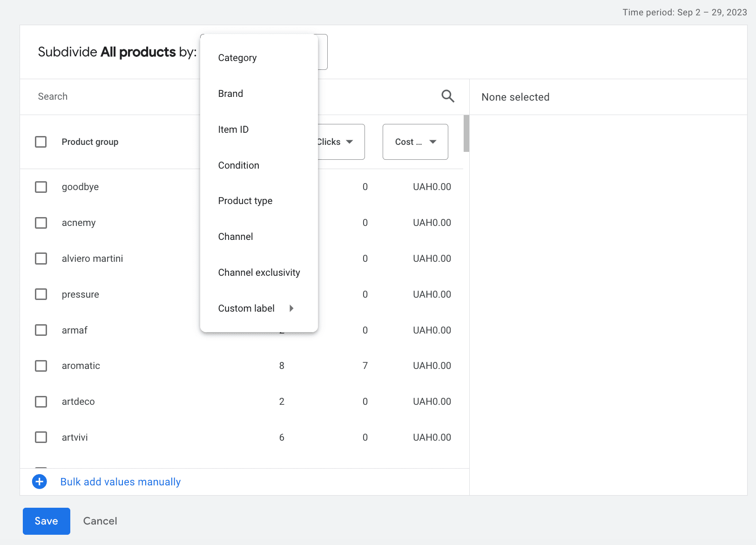Choose Category from the subdivide menu
Screen dimensions: 756x545
pyautogui.click(x=237, y=58)
